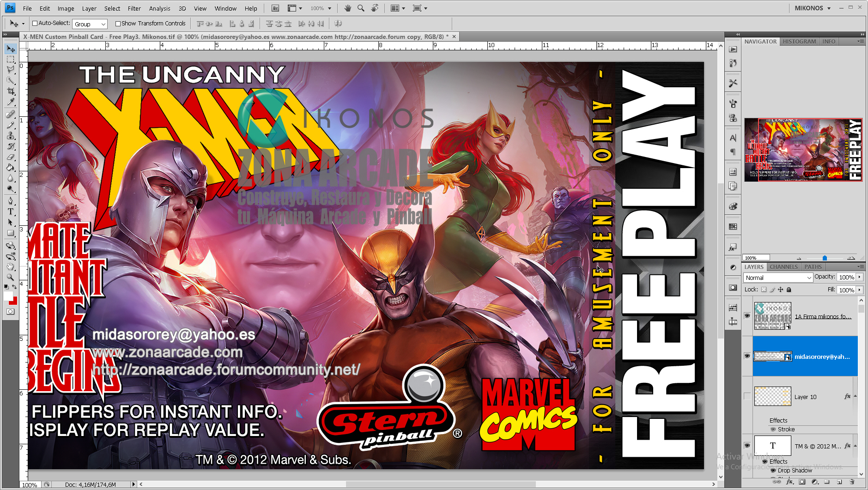
Task: Create a new layer group
Action: tap(827, 482)
